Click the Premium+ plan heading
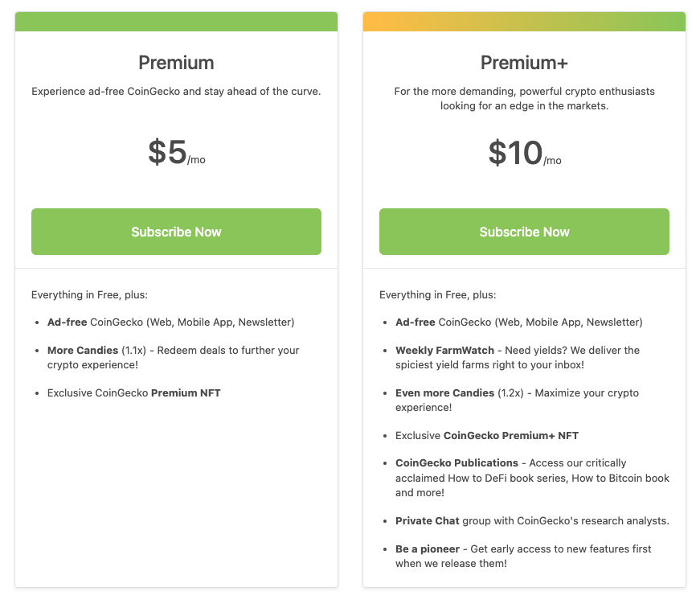The width and height of the screenshot is (700, 604). 524,63
